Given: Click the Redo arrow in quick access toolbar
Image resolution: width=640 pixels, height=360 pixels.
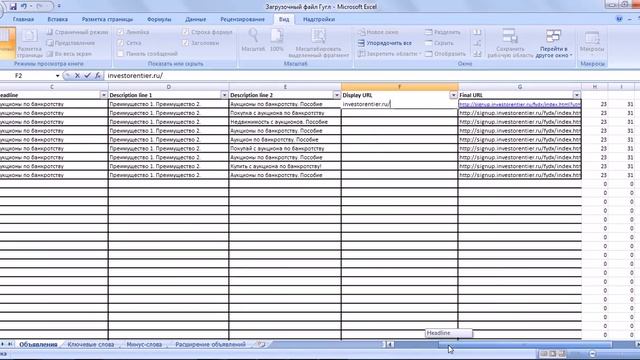Looking at the screenshot, I should point(40,6).
